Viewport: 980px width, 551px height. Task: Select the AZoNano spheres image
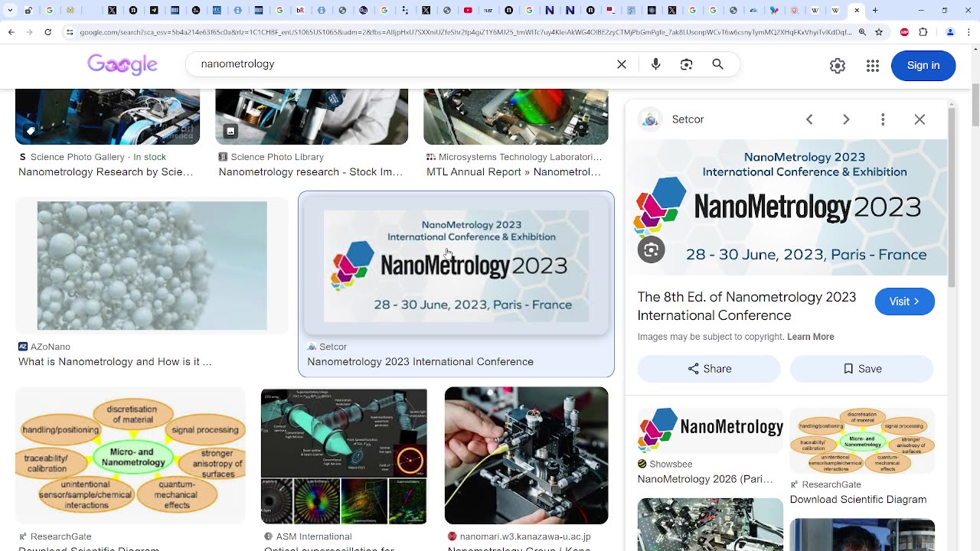click(x=152, y=266)
